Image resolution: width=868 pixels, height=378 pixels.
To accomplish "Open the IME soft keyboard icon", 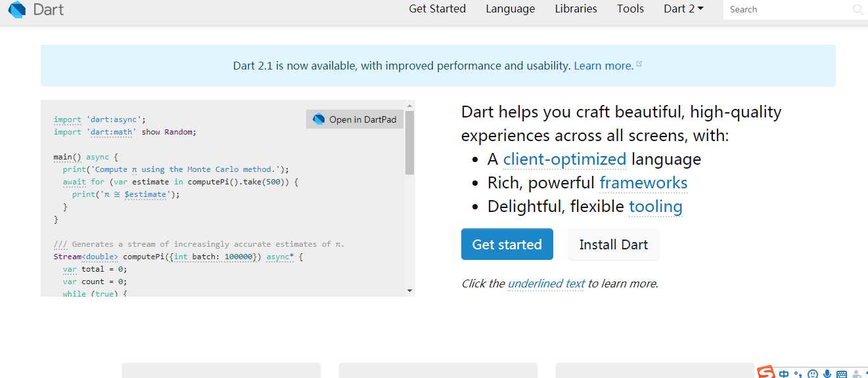I will pos(842,374).
